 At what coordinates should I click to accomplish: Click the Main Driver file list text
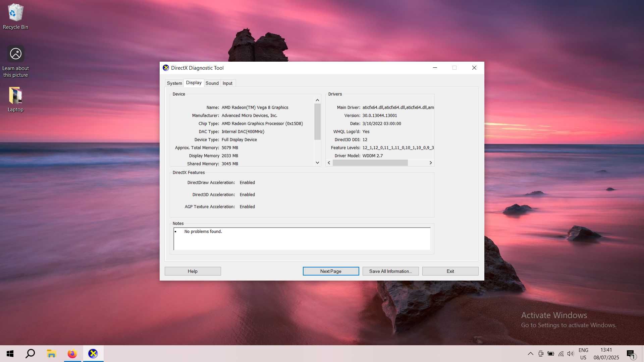tap(398, 108)
